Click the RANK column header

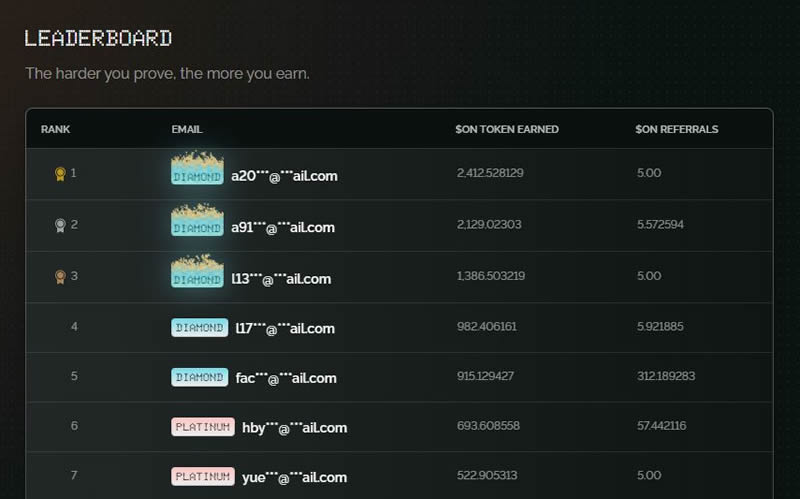55,129
